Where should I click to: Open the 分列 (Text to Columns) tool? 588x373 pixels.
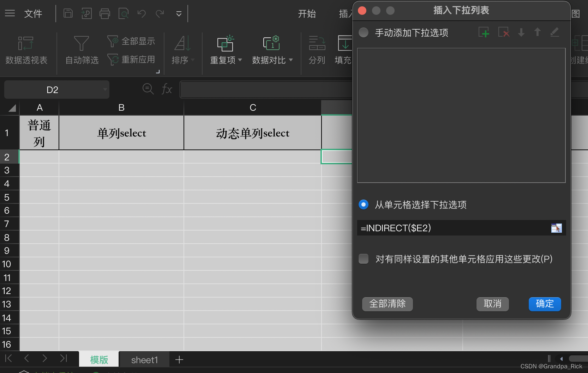(x=317, y=50)
